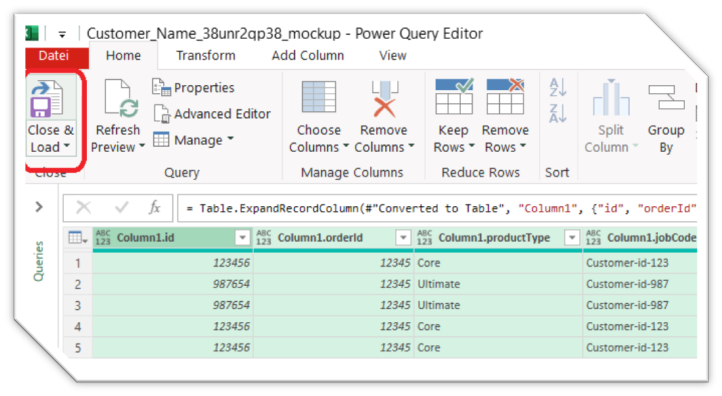
Task: Open Customize Quick Access Toolbar arrow
Action: tap(62, 34)
